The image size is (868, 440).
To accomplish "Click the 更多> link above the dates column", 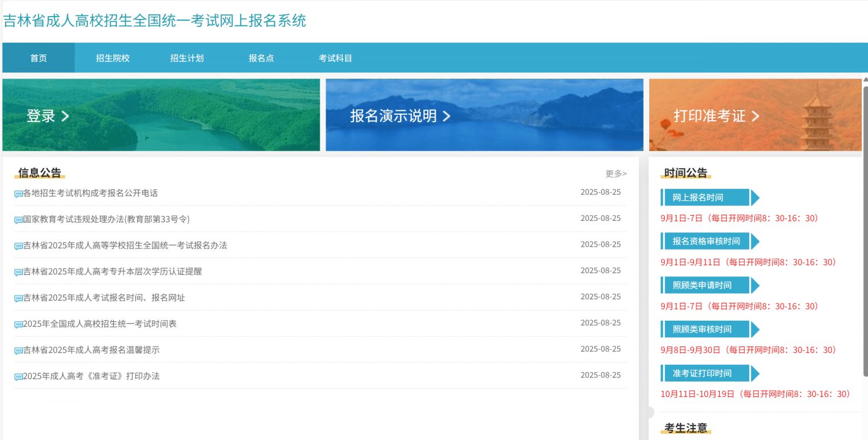I will (x=618, y=173).
